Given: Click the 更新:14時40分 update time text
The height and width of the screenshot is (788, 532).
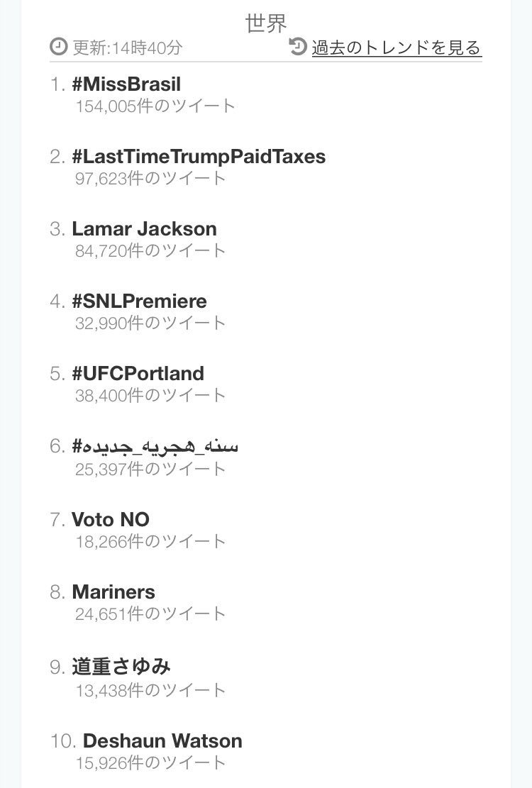Looking at the screenshot, I should click(127, 48).
